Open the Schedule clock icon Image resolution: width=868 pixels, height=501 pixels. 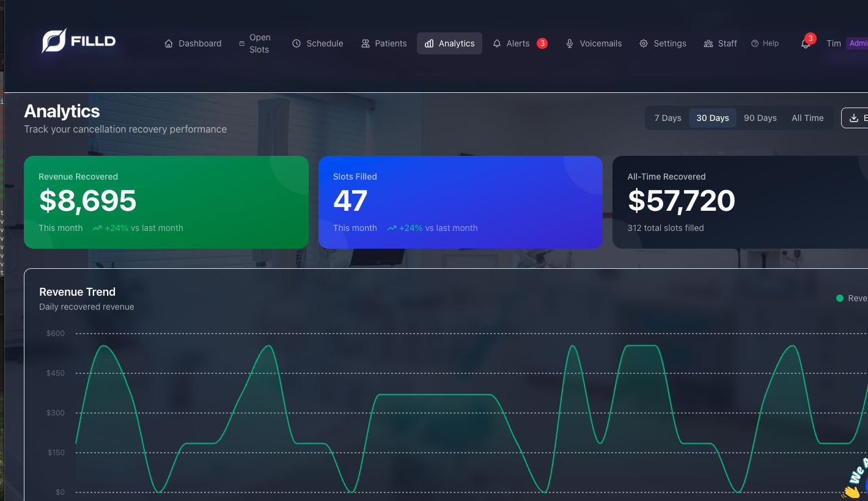click(x=297, y=43)
